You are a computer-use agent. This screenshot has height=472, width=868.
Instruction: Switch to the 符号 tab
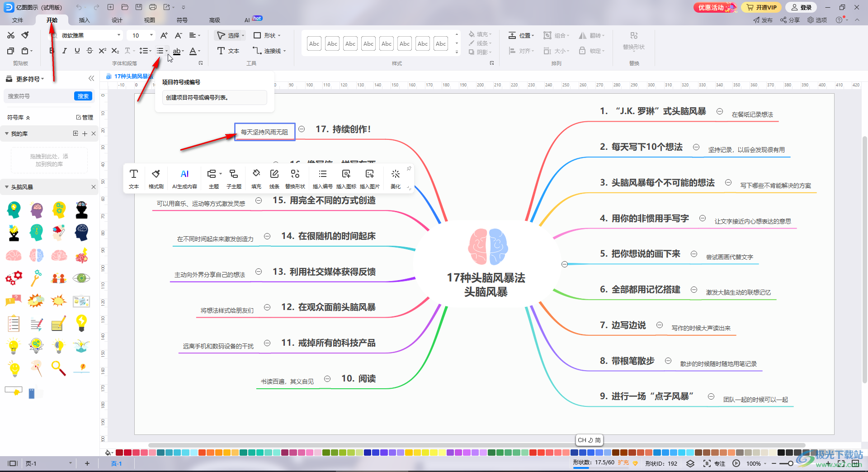(x=182, y=20)
